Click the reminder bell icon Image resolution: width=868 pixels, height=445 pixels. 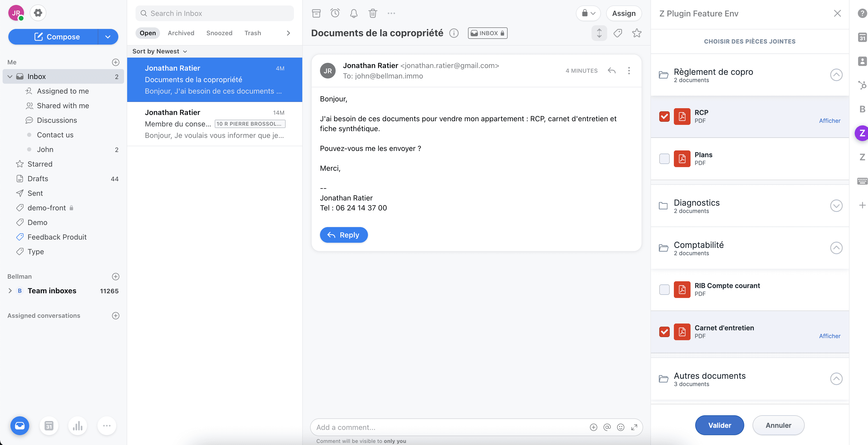point(354,13)
